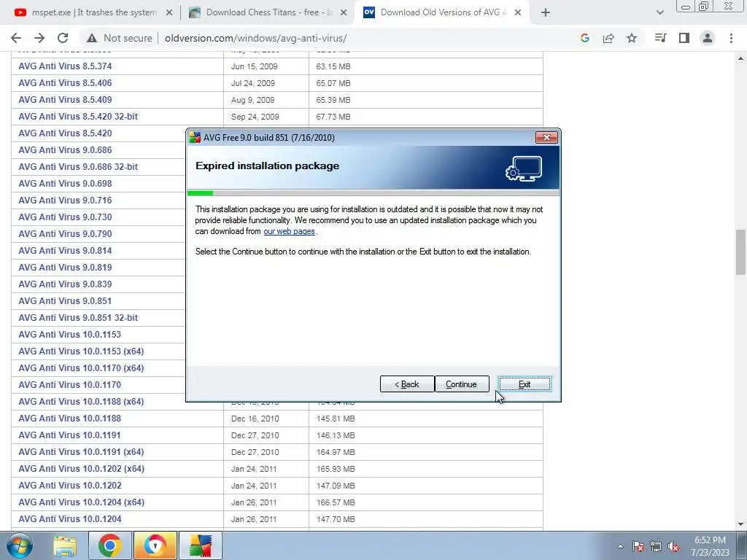Click the page vertical scrollbar thumb
Viewport: 747px width, 560px height.
pyautogui.click(x=740, y=252)
